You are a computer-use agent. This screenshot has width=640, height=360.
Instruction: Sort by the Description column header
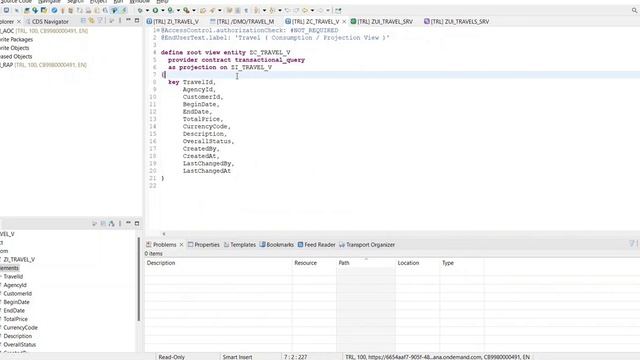(218, 263)
